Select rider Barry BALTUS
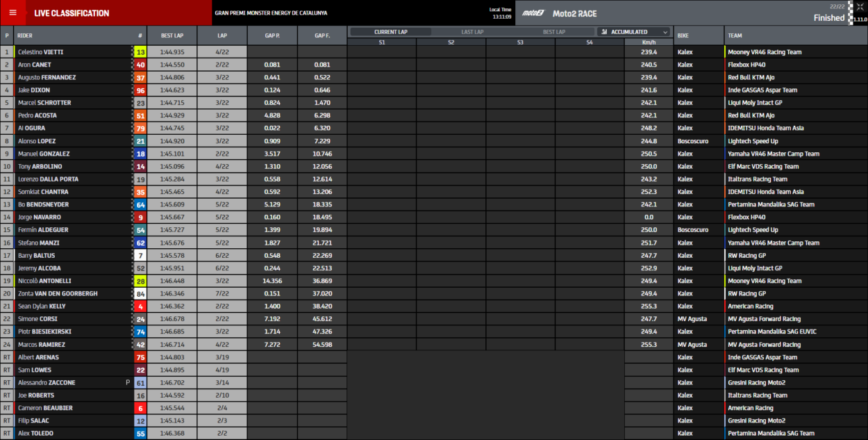 tap(36, 256)
